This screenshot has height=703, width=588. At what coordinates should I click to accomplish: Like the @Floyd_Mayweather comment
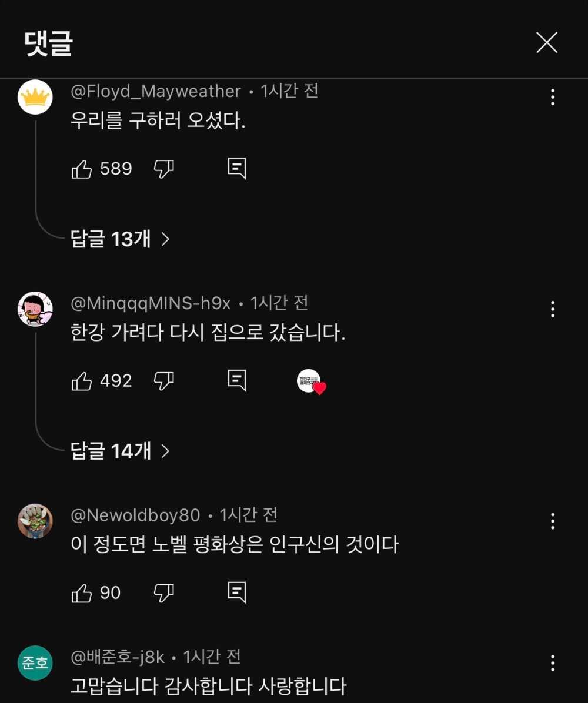(82, 169)
